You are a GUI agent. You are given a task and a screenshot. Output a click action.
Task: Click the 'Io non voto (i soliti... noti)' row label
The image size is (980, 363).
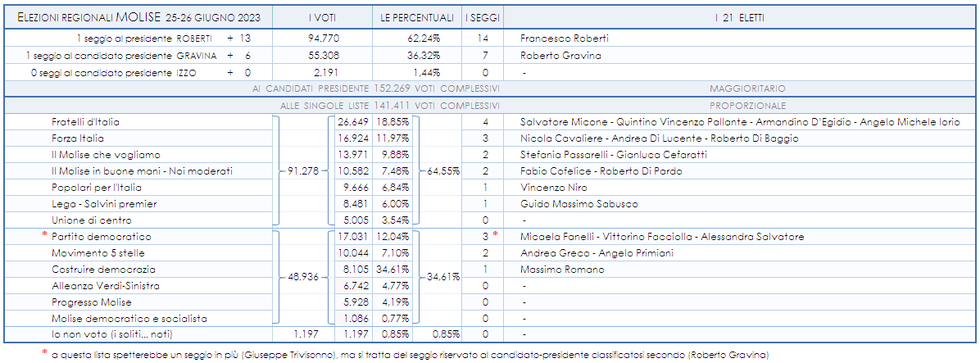coord(112,334)
